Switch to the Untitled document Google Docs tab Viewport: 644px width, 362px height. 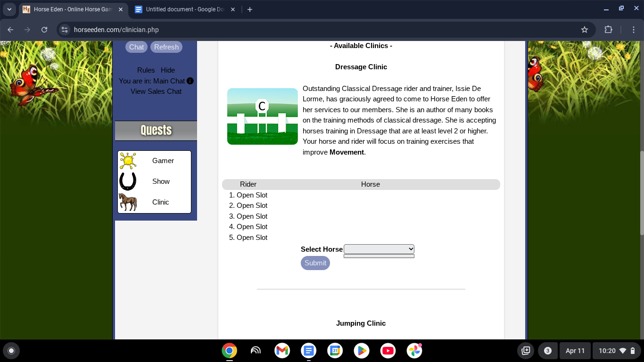[185, 9]
